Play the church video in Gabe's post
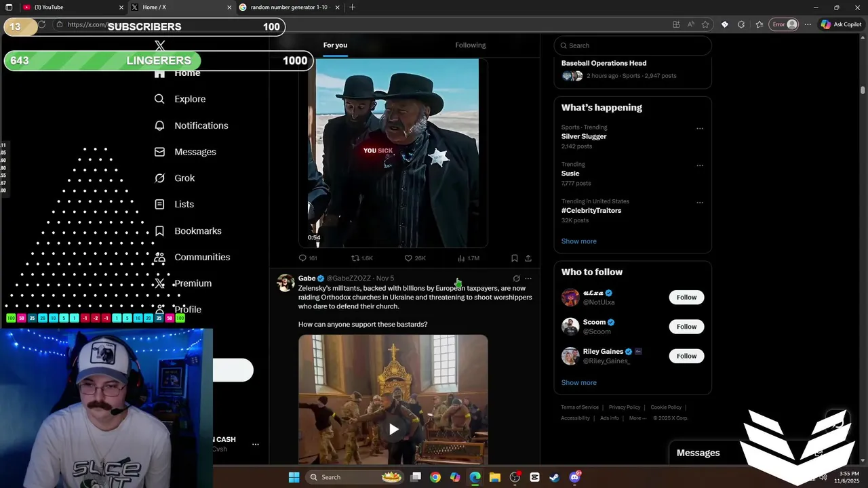Viewport: 868px width, 488px height. click(x=393, y=429)
